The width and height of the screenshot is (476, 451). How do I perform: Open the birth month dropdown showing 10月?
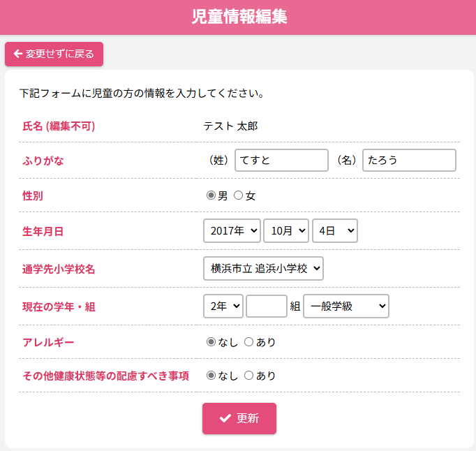[286, 230]
